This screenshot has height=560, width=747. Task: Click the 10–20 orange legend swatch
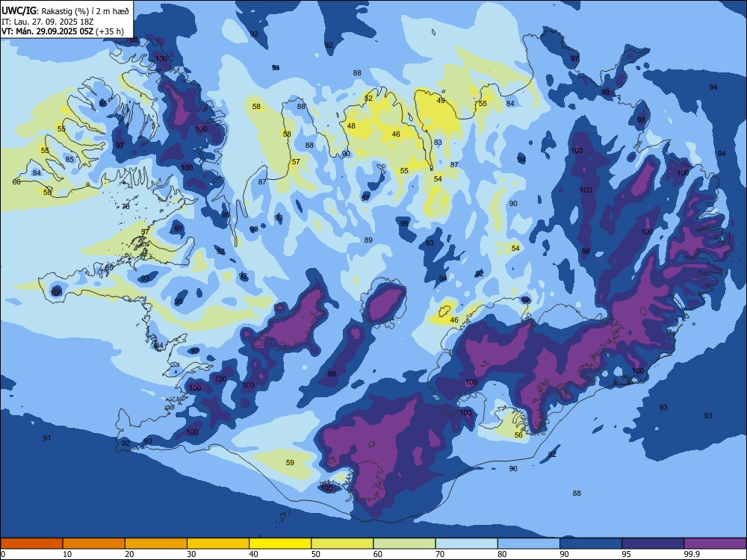[94, 544]
